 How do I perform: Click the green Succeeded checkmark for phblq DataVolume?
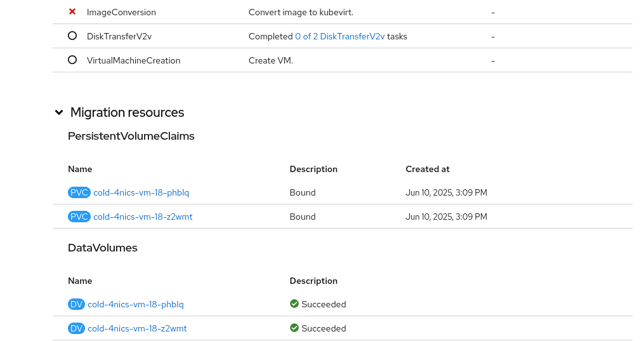[294, 304]
